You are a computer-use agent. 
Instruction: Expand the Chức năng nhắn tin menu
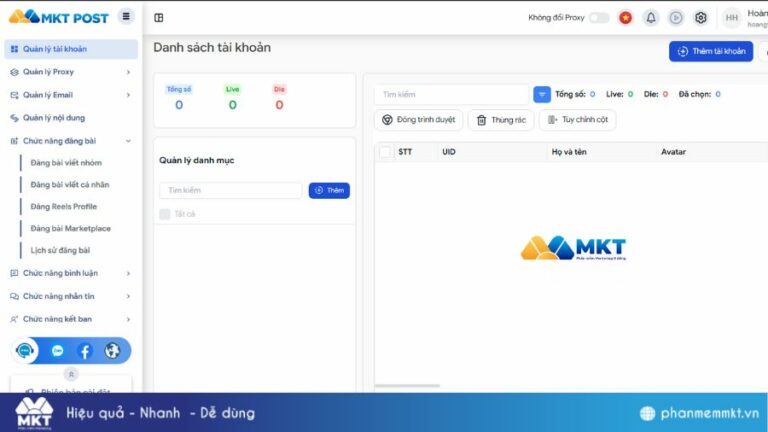pyautogui.click(x=71, y=296)
